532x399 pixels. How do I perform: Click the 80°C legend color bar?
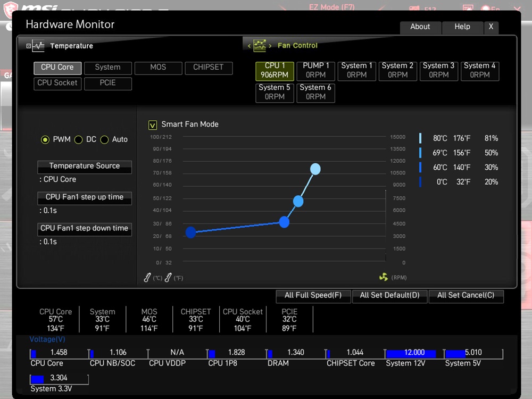coord(420,138)
